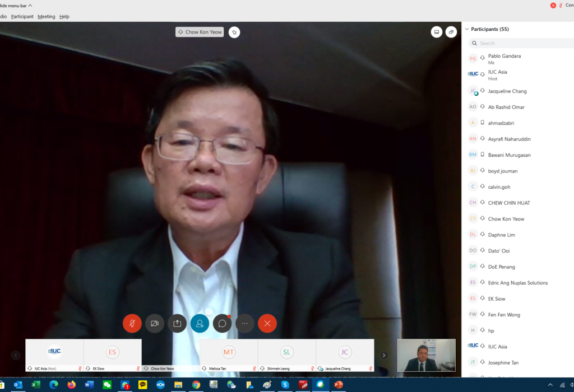Toggle EK Siow's microphone in filmstrip

tap(138, 368)
